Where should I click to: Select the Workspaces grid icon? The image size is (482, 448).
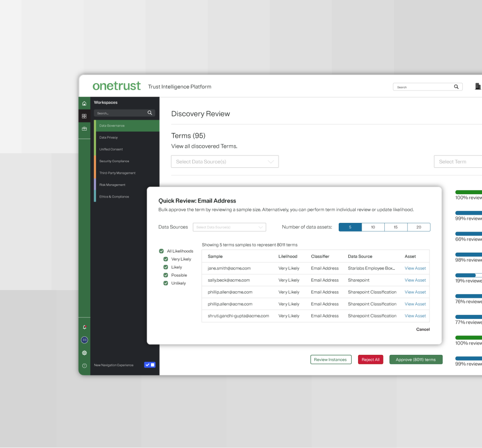point(84,116)
